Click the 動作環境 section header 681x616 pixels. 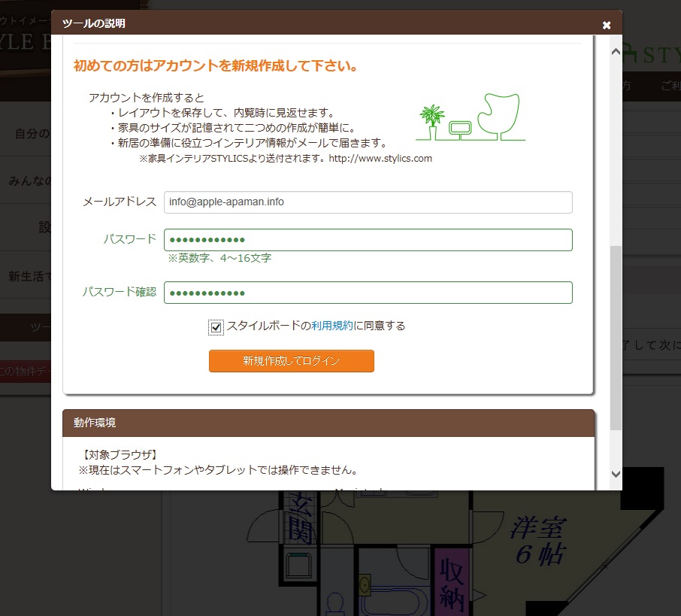pyautogui.click(x=328, y=423)
